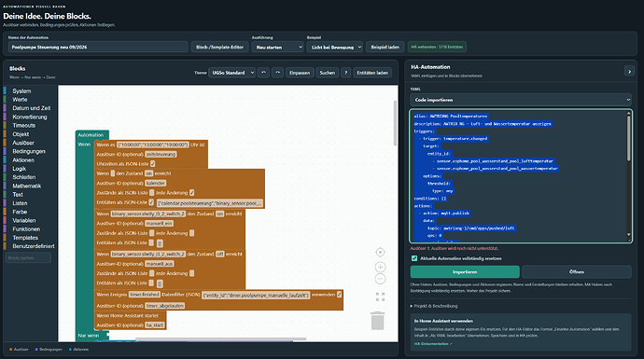Open the 'Code importieren' YAML dropdown
This screenshot has width=644, height=359.
tap(521, 100)
